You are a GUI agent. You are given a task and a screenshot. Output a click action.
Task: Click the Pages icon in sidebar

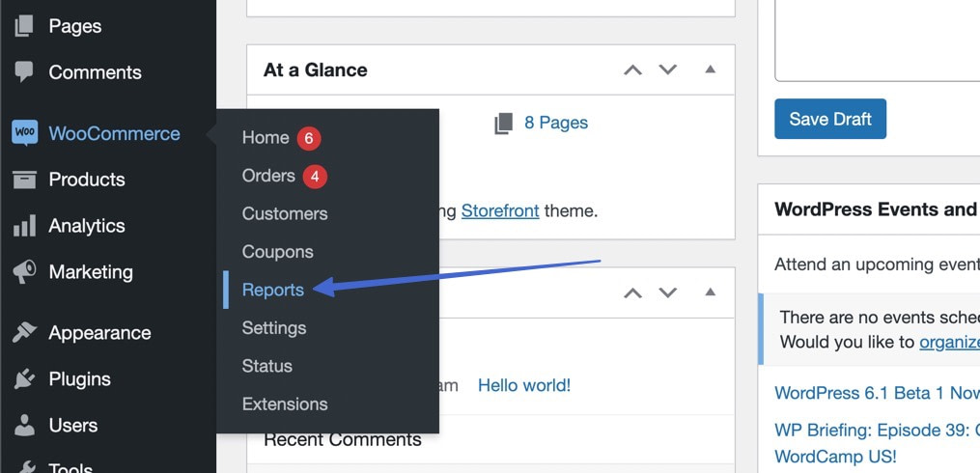(x=24, y=26)
